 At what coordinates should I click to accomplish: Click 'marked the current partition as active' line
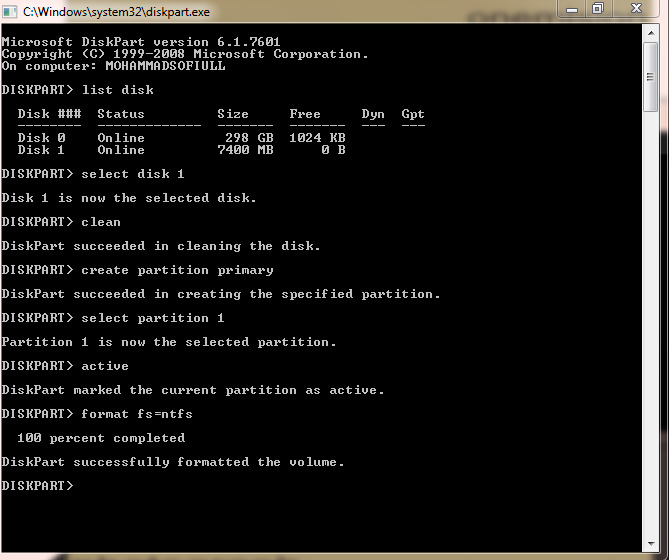[193, 390]
